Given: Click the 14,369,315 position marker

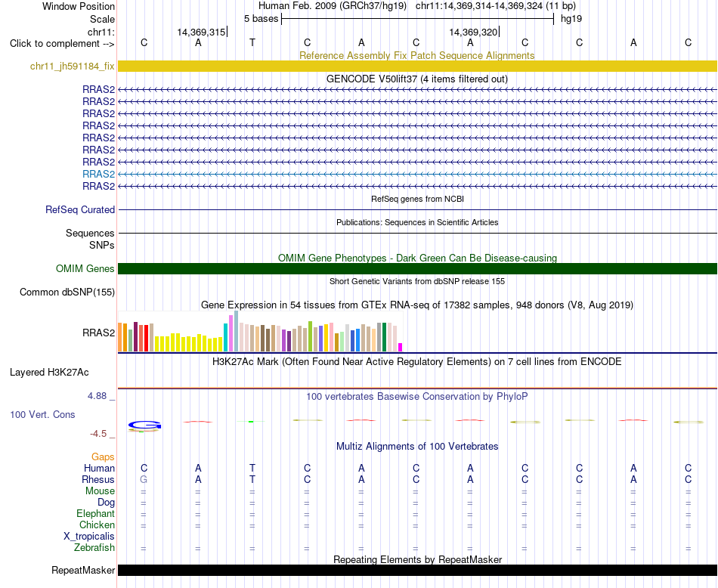Looking at the screenshot, I should [x=202, y=32].
